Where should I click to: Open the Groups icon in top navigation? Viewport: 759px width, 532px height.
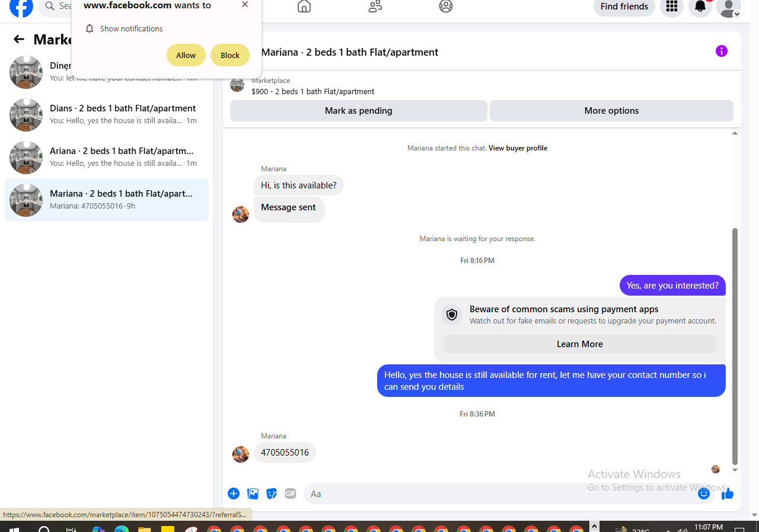[x=446, y=7]
